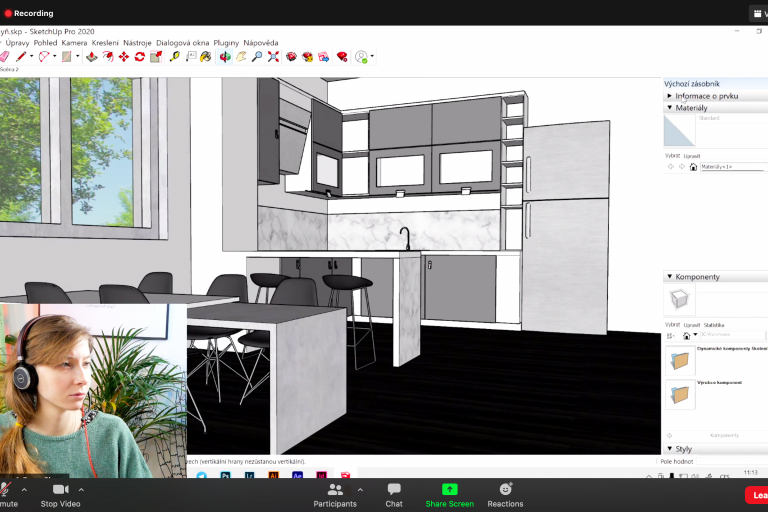768x512 pixels.
Task: Toggle microphone mute in Zoom
Action: point(8,494)
